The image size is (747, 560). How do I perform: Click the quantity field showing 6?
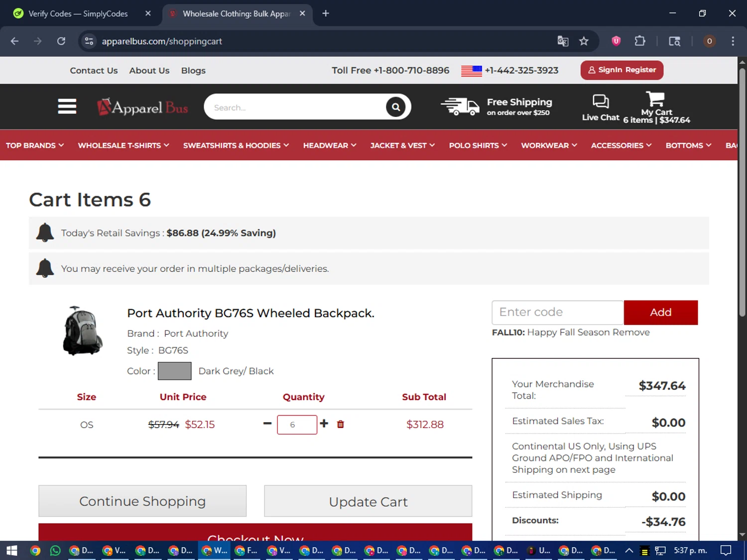pyautogui.click(x=297, y=425)
